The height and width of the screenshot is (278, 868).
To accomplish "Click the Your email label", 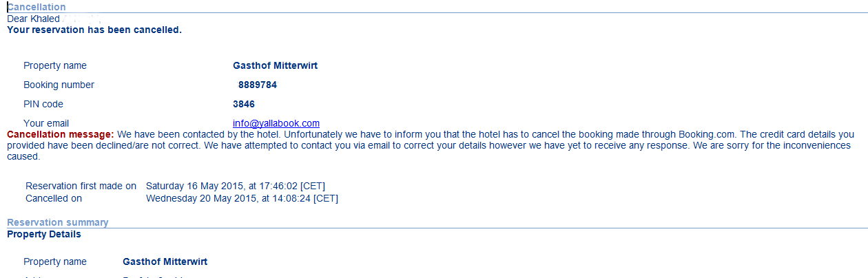I will [x=48, y=124].
